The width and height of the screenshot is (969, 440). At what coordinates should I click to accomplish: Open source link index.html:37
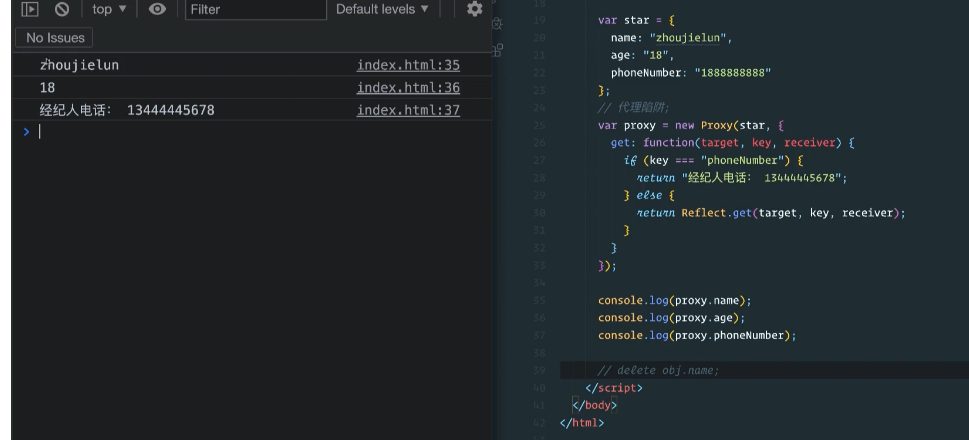click(x=408, y=110)
